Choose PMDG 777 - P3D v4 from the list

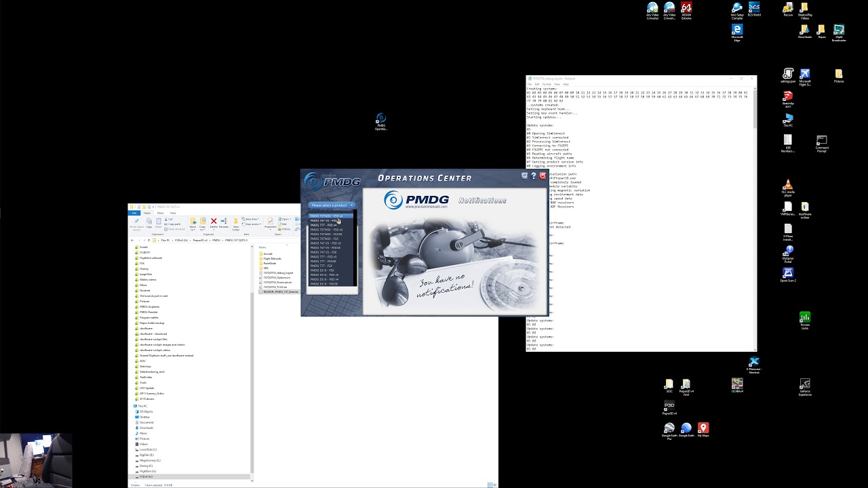tap(332, 225)
